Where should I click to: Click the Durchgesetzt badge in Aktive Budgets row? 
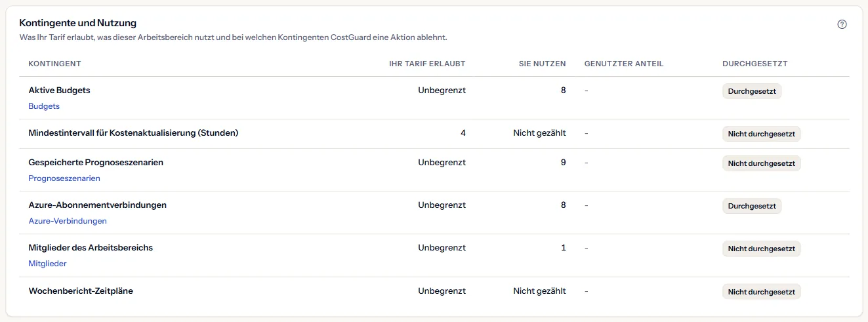pyautogui.click(x=752, y=91)
